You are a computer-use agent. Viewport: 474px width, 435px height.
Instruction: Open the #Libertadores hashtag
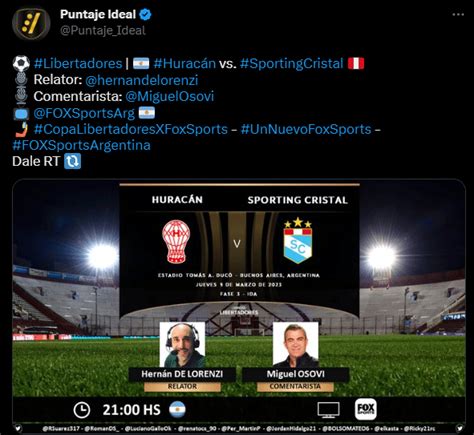click(78, 63)
